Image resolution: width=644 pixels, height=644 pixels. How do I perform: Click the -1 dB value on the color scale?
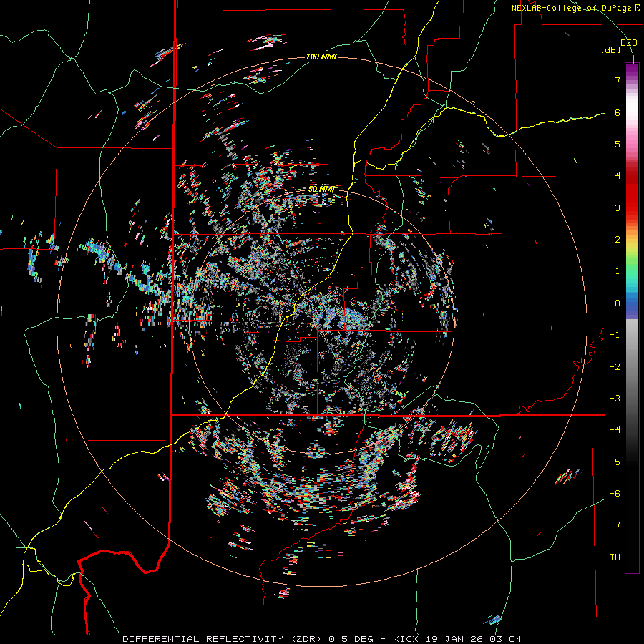click(x=615, y=335)
